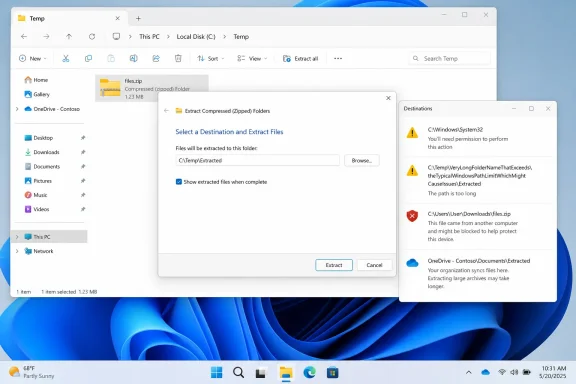
Task: Click warning icon beside C:\Windows\System32
Action: click(412, 132)
